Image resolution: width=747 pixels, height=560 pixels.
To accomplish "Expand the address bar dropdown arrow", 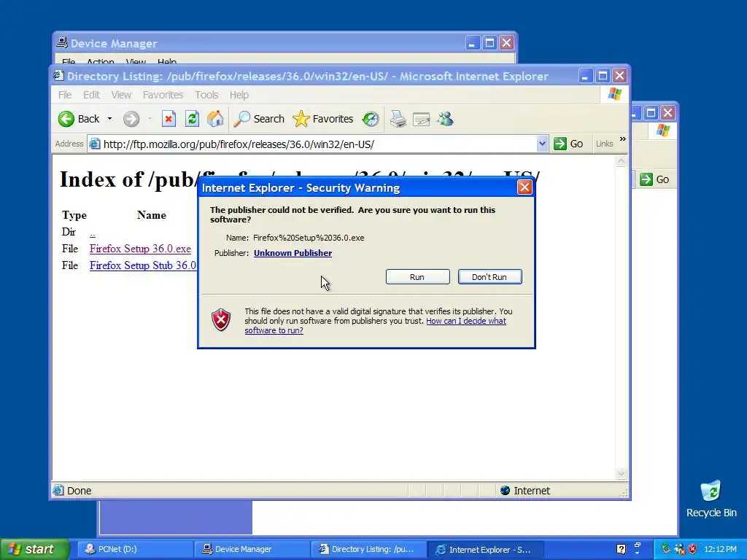I will tap(542, 144).
